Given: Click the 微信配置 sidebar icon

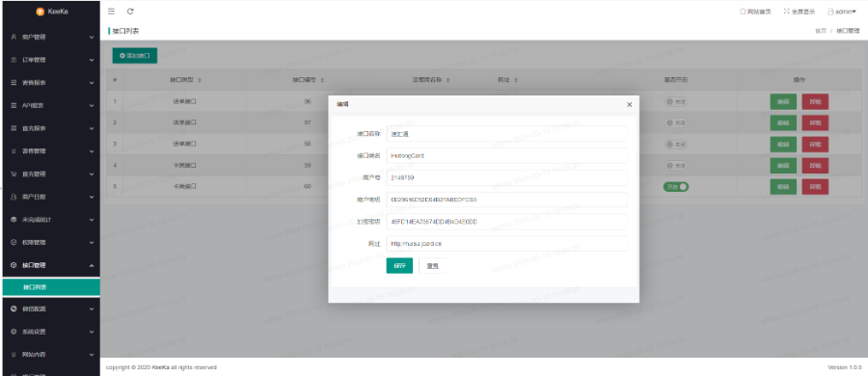Looking at the screenshot, I should [x=14, y=309].
